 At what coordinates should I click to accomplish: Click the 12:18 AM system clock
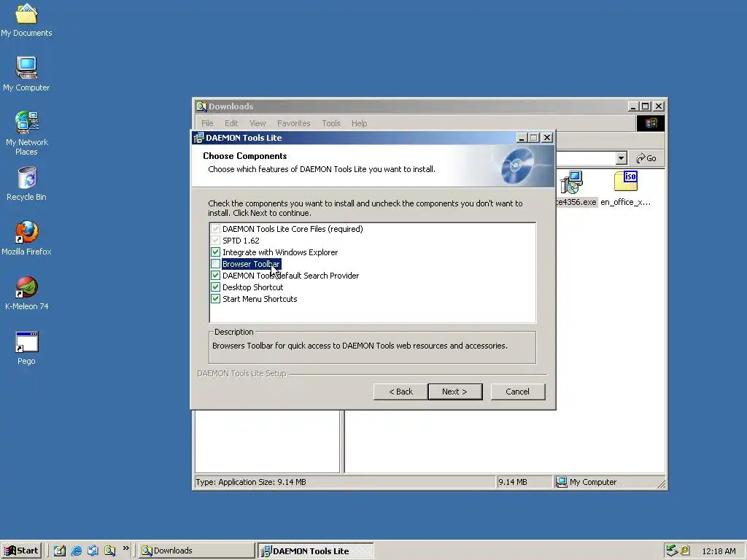(x=719, y=551)
